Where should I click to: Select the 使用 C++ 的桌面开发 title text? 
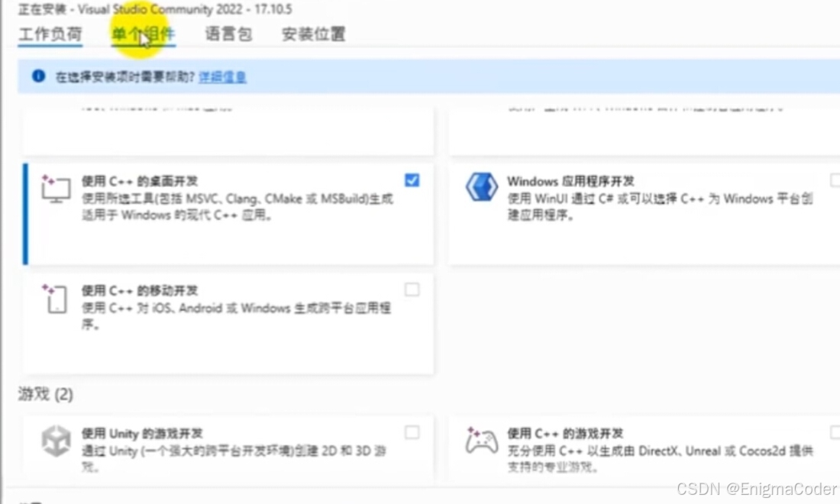139,181
